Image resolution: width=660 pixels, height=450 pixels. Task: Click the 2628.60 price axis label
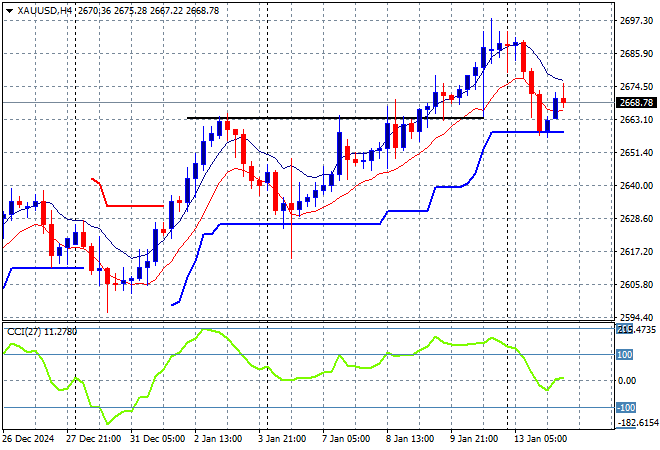tap(636, 218)
